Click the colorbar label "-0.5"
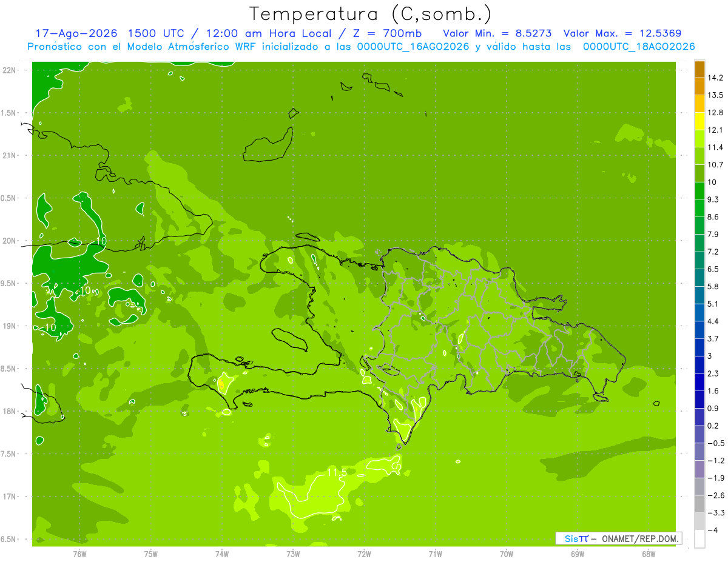 pyautogui.click(x=715, y=443)
